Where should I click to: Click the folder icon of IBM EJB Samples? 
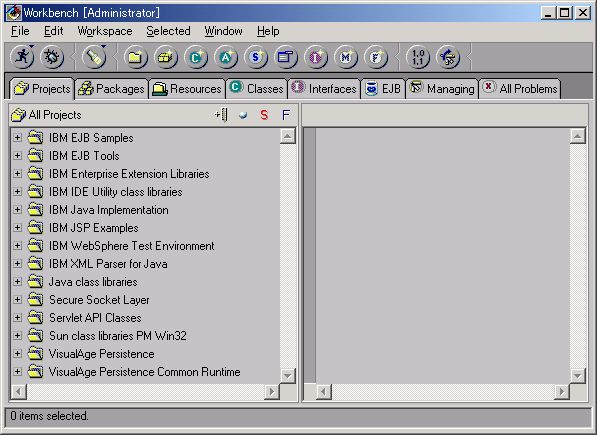click(x=35, y=137)
